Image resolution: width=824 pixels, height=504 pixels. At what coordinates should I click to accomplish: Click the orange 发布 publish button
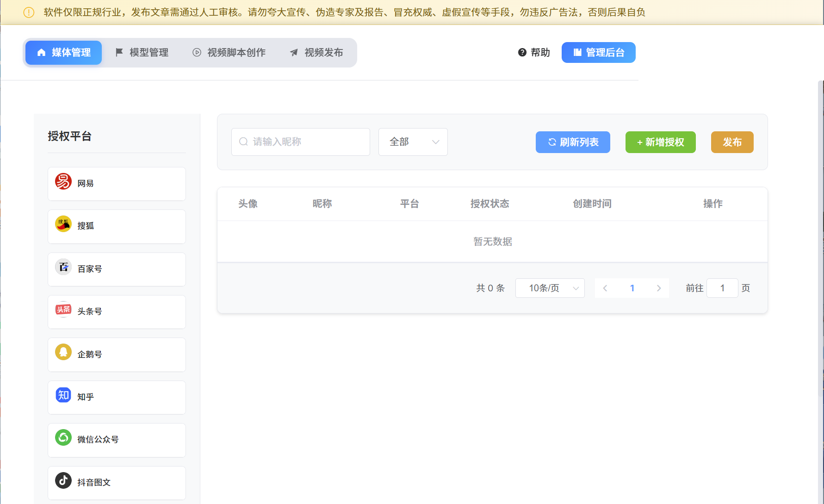[732, 142]
